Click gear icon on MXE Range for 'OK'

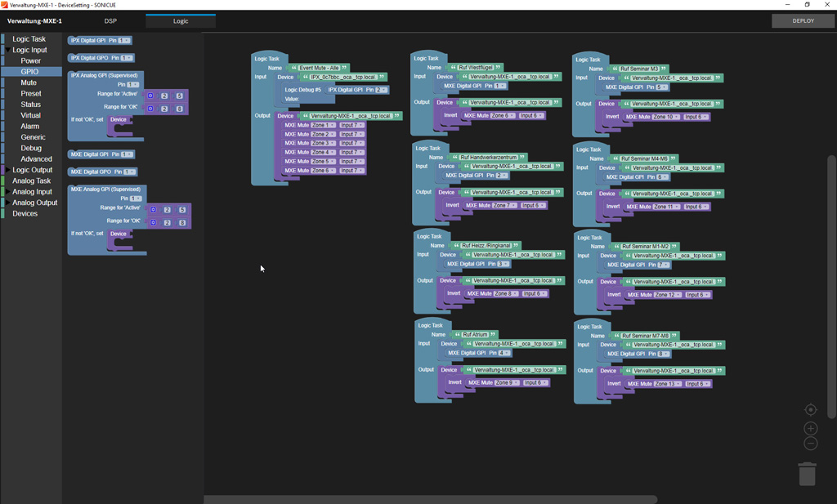click(153, 222)
